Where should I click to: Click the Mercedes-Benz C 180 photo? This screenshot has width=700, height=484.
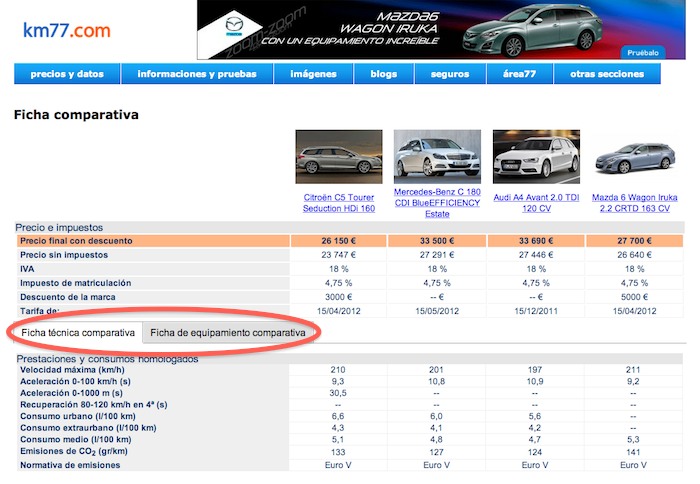(x=437, y=155)
